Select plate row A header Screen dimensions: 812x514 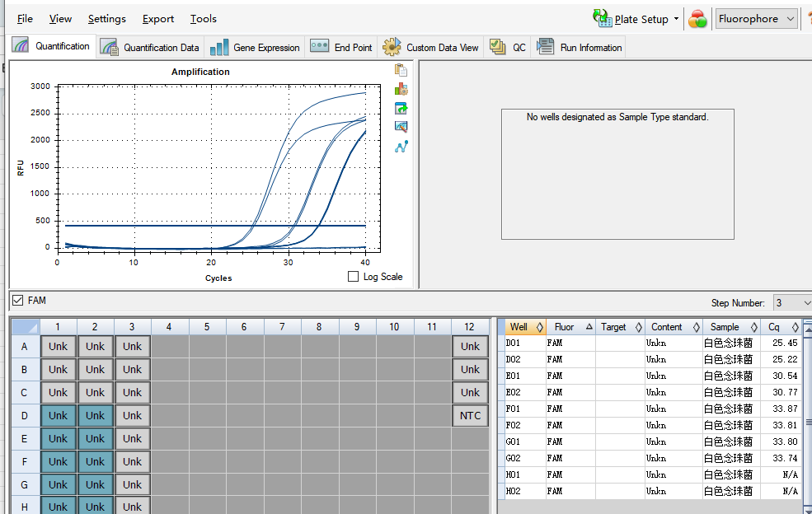click(x=25, y=346)
